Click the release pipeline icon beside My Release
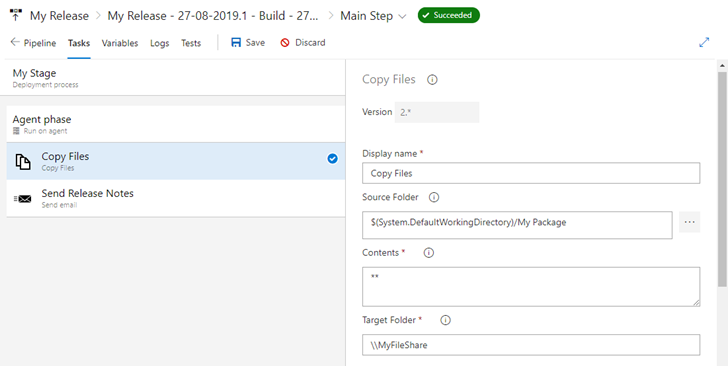The image size is (728, 366). (x=15, y=15)
